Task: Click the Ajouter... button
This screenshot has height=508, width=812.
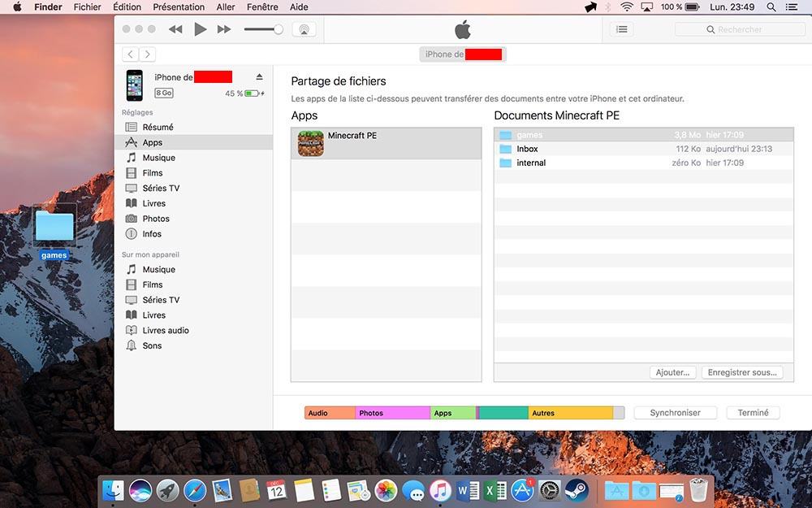Action: click(672, 372)
